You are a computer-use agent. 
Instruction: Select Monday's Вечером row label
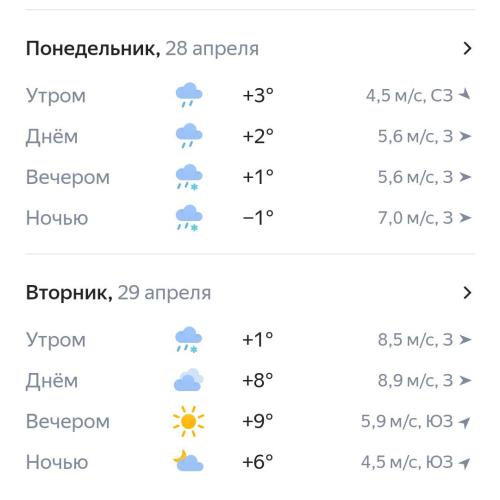point(68,177)
